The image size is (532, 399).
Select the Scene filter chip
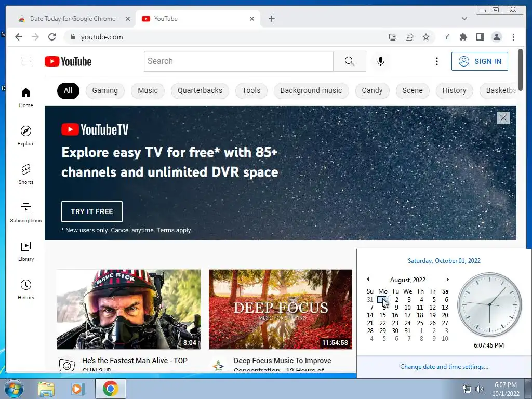tap(413, 90)
